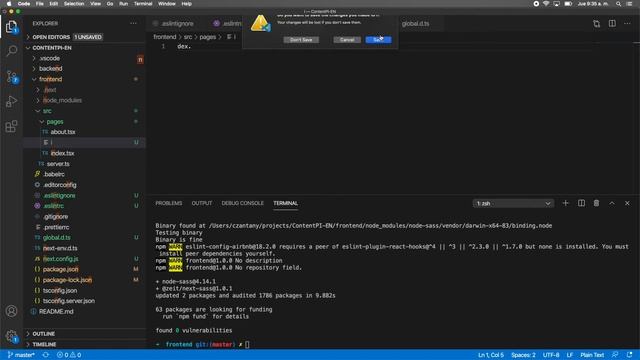Screen dimensions: 640x360
Task: Open next.config.js in the explorer
Action: [60, 259]
